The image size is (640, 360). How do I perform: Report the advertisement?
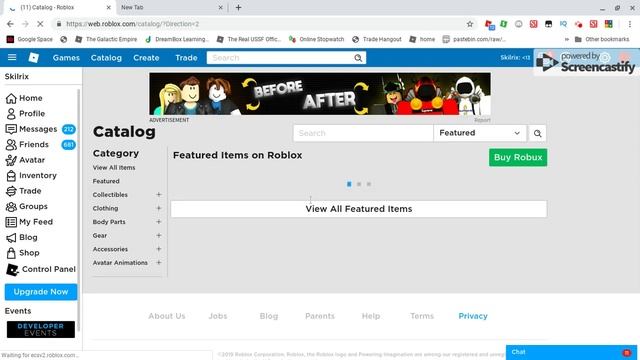482,120
